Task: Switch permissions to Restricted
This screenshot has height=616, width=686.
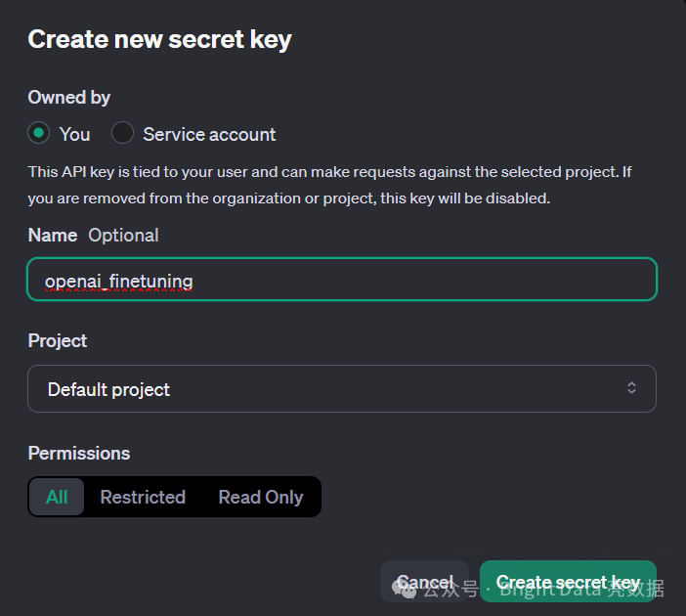Action: click(143, 497)
